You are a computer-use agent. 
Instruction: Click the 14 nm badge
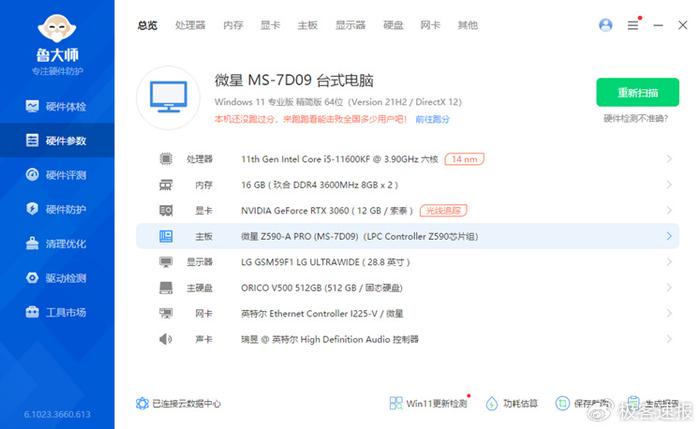464,159
